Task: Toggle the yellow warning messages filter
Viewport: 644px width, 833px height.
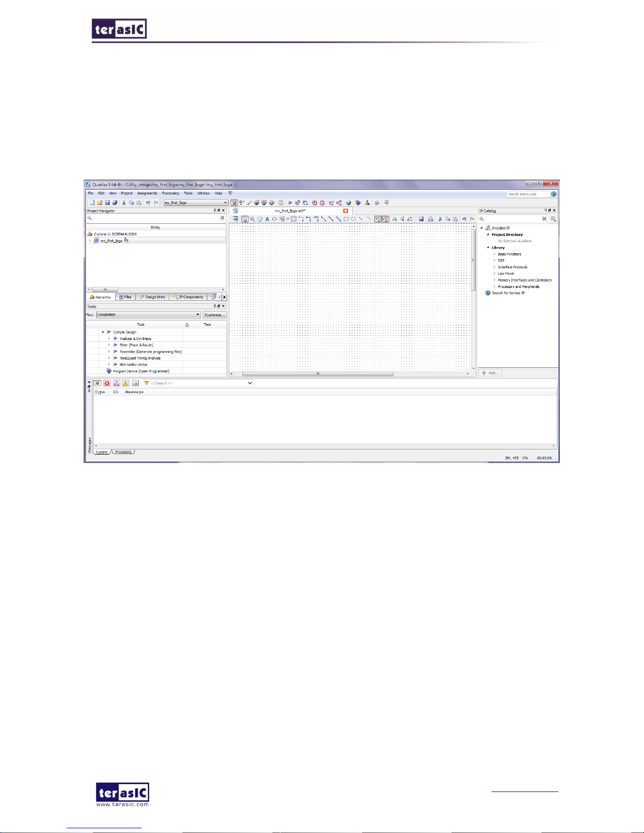Action: coord(126,383)
